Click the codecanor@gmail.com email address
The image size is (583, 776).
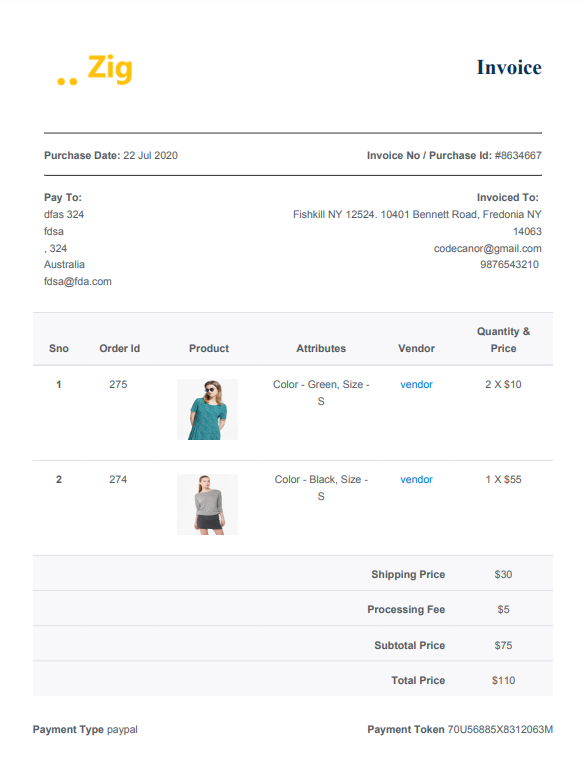coord(487,248)
